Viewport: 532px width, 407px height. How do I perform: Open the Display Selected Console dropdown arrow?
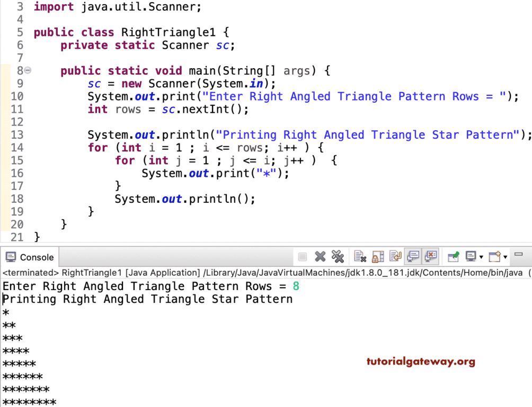[x=481, y=257]
